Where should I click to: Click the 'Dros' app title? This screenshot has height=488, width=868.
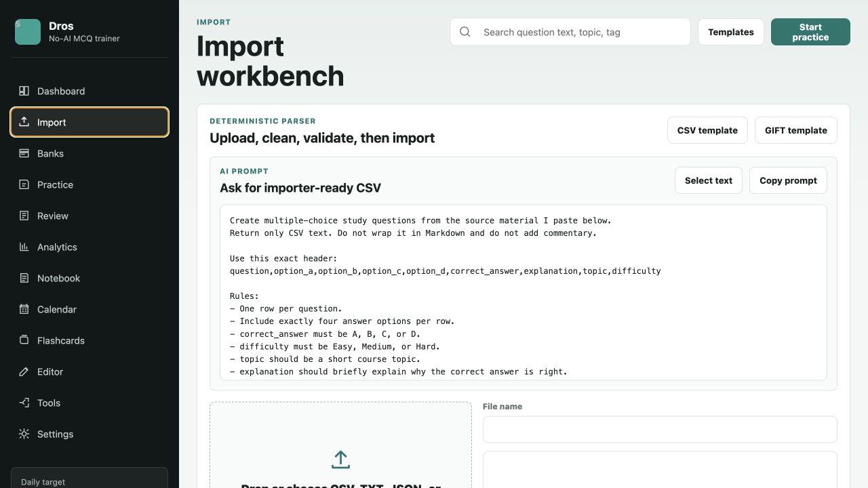click(61, 26)
